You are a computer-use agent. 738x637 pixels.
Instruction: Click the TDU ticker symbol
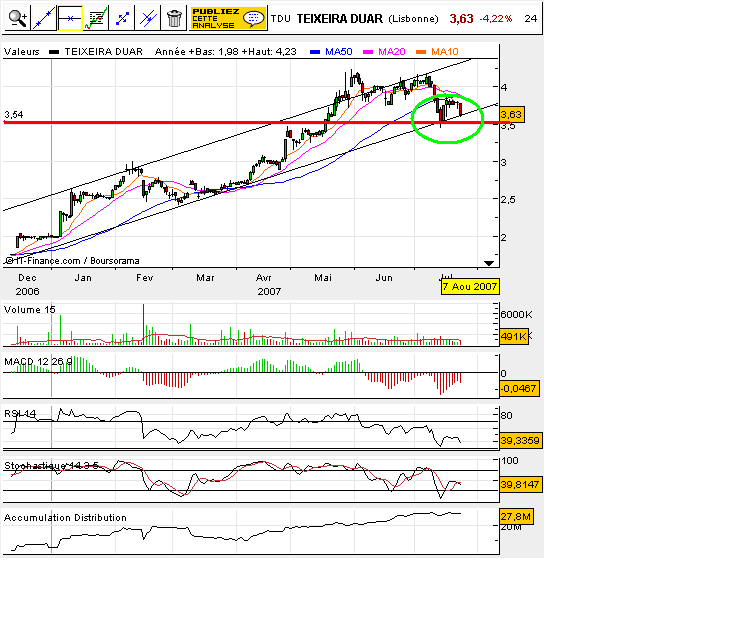click(281, 19)
